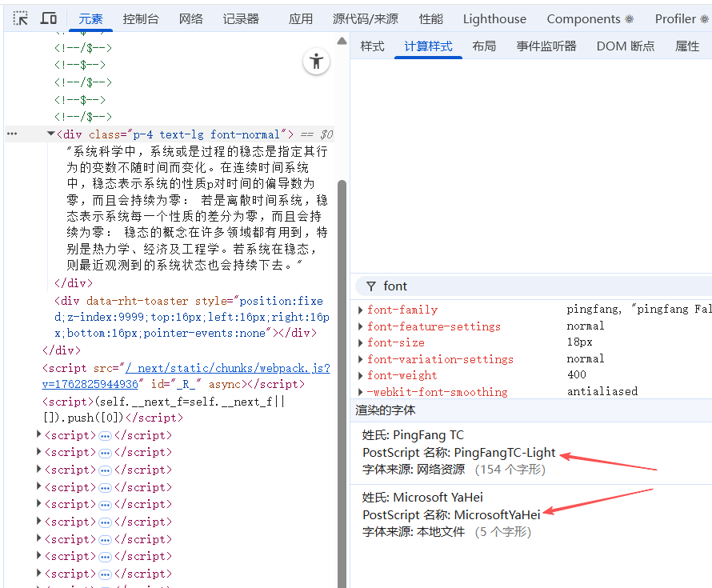This screenshot has height=588, width=712.
Task: Open the Lighthouse tab
Action: (x=494, y=18)
